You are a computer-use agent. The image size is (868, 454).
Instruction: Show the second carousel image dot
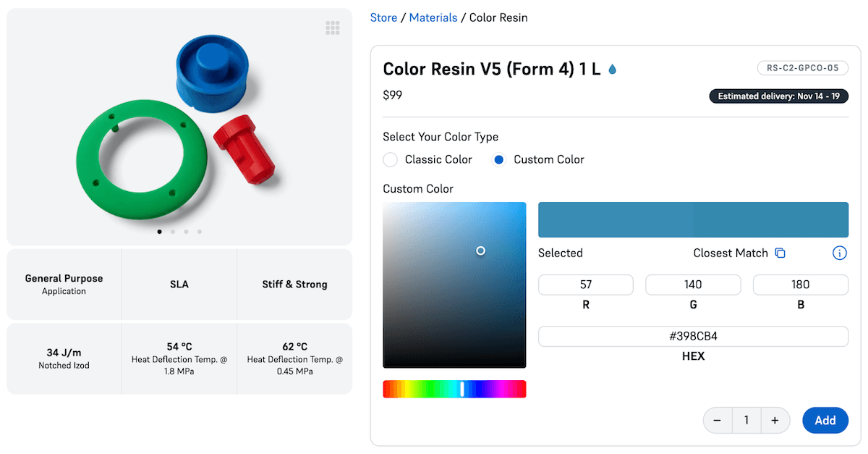pyautogui.click(x=172, y=232)
